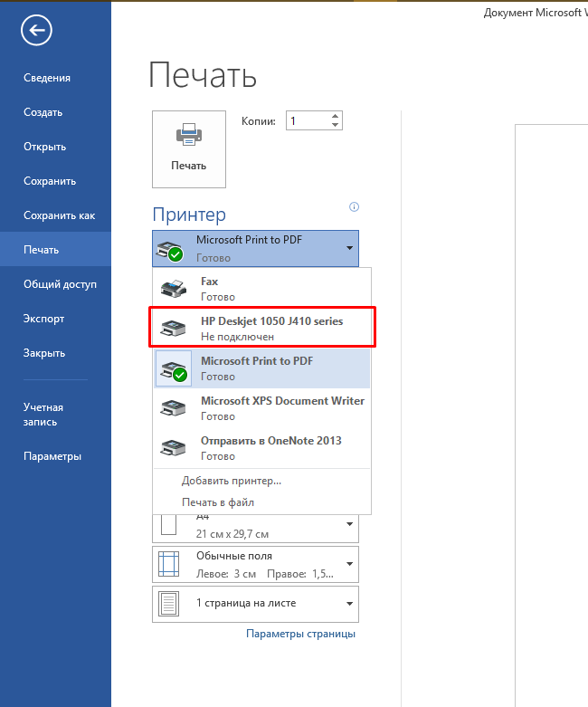Click the HP Deskjet printer icon

(x=174, y=329)
